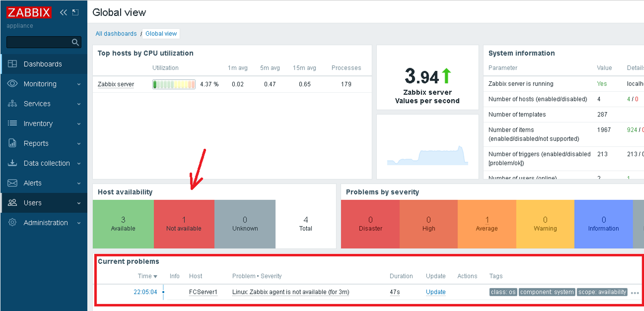This screenshot has width=644, height=311.
Task: Click the 'class: os' tag
Action: (503, 292)
